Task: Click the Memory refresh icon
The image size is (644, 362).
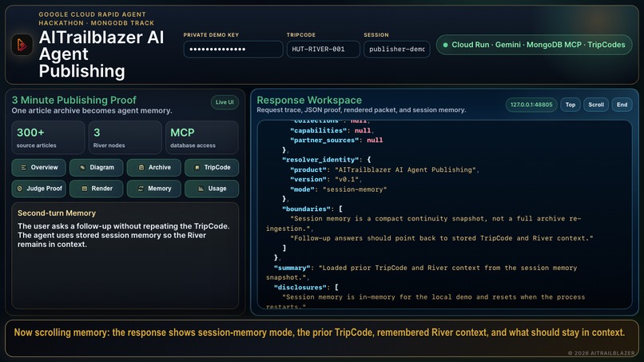Action: tap(141, 189)
